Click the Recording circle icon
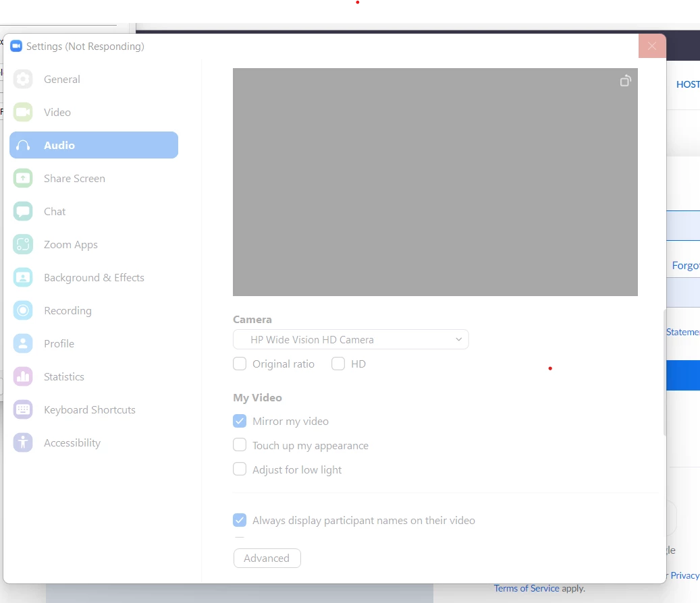This screenshot has width=700, height=603. pos(23,310)
